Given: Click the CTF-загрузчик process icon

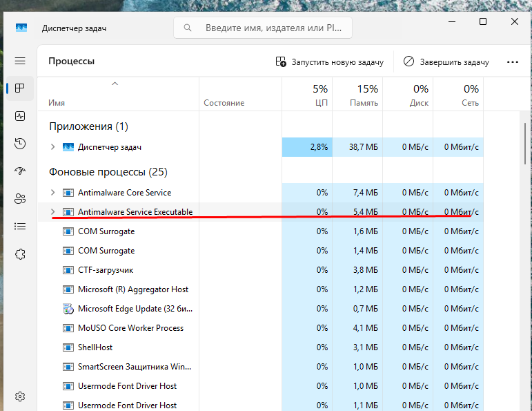Looking at the screenshot, I should [68, 270].
